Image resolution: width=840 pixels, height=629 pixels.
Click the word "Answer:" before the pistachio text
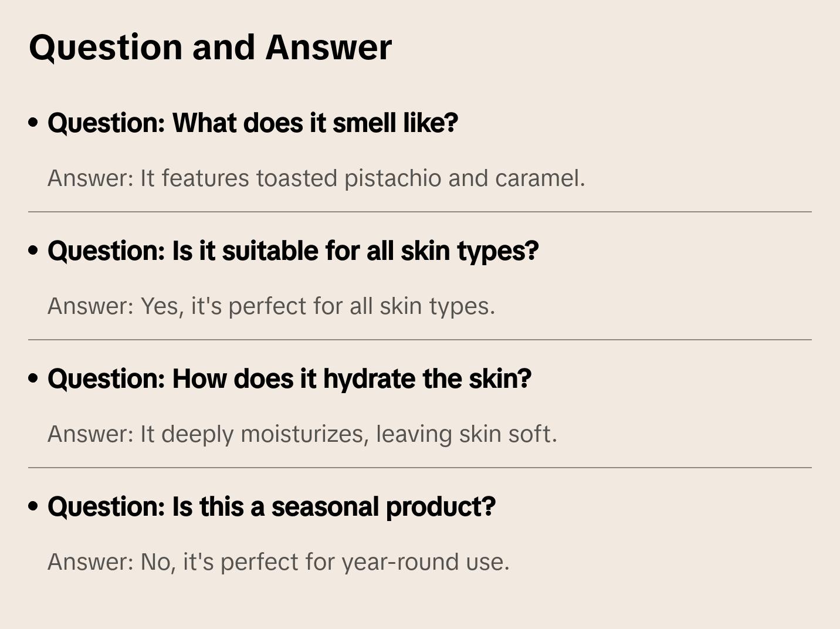click(91, 178)
